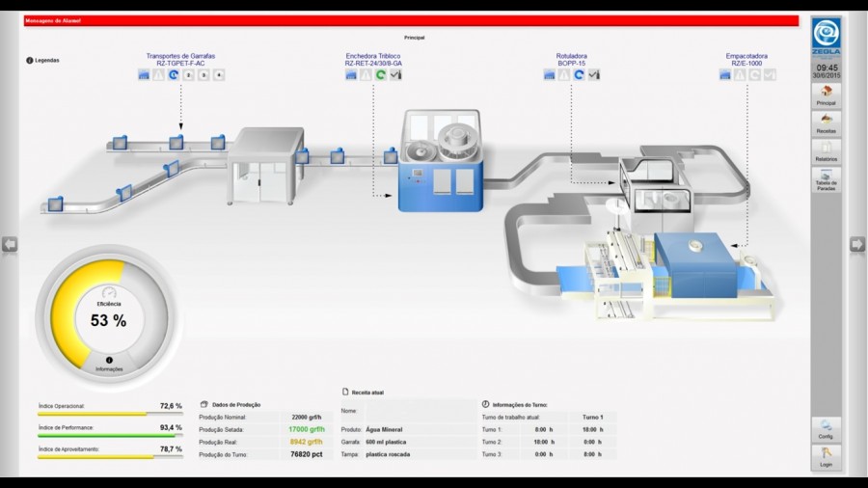The width and height of the screenshot is (868, 488).
Task: Open Informações inside the efficiency gauge
Action: pyautogui.click(x=109, y=364)
